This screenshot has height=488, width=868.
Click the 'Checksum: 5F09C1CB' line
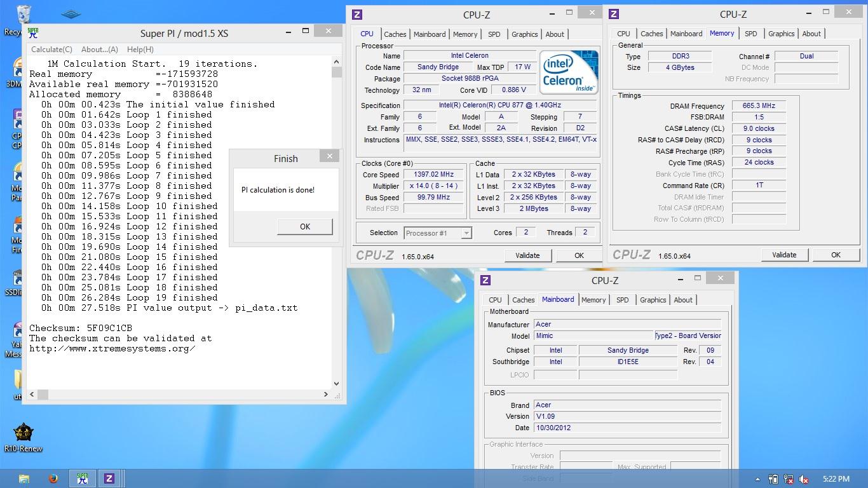tap(81, 329)
